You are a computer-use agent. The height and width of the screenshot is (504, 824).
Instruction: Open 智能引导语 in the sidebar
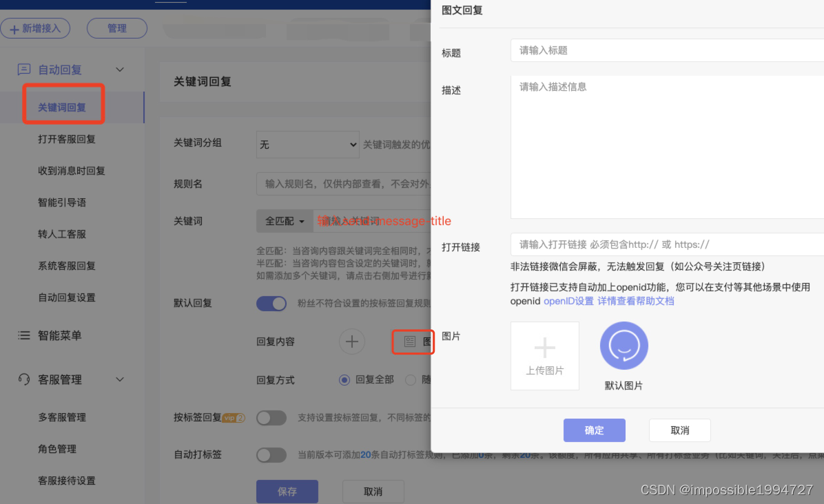click(62, 202)
